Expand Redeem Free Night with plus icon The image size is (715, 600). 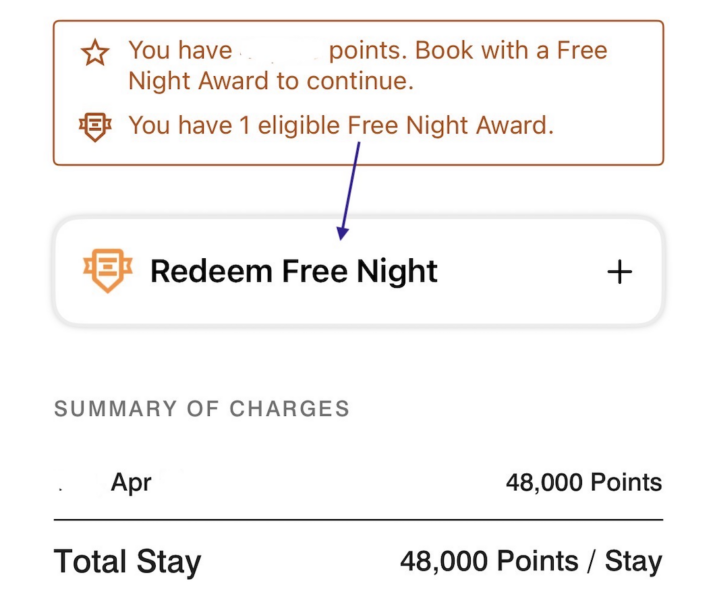(x=620, y=271)
